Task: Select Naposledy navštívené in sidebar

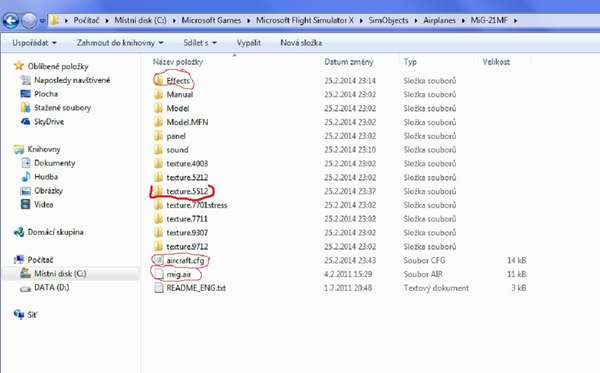Action: [x=72, y=80]
